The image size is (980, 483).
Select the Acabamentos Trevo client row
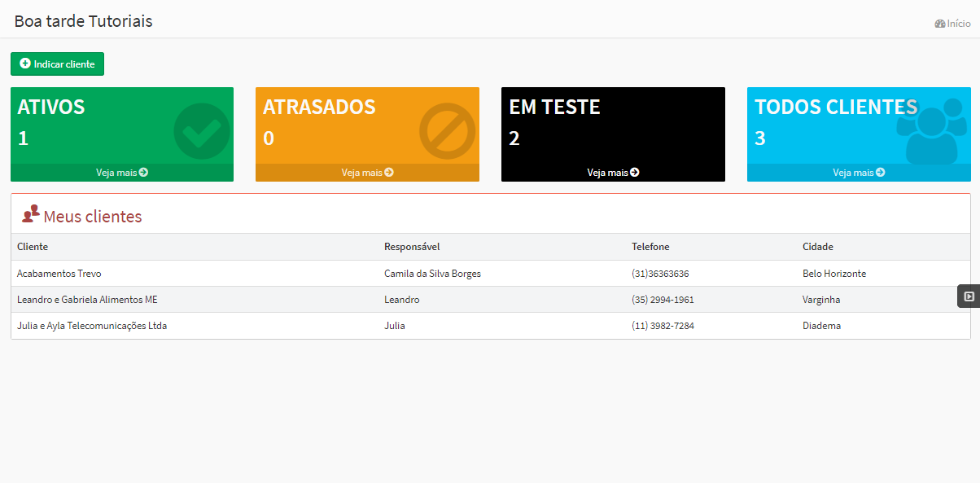coord(244,274)
